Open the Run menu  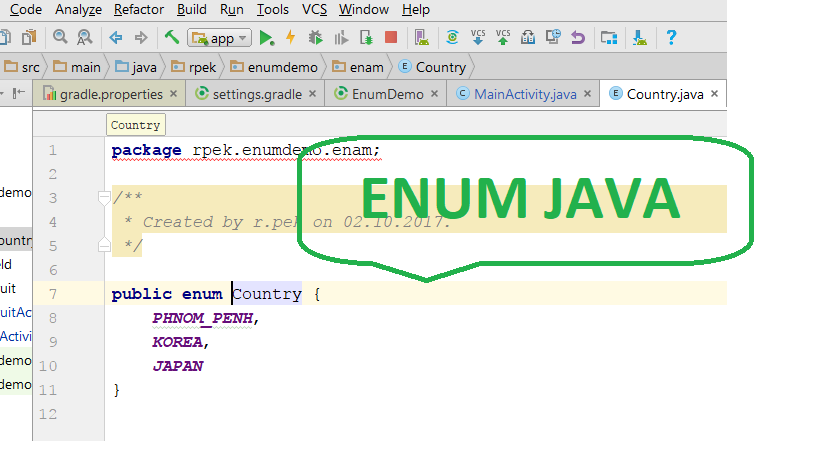click(231, 9)
